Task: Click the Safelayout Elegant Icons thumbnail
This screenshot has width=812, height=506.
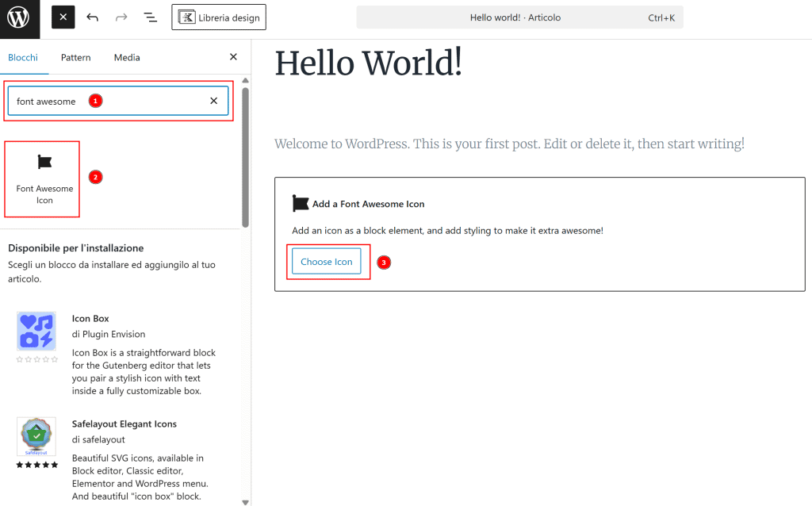Action: 36,434
